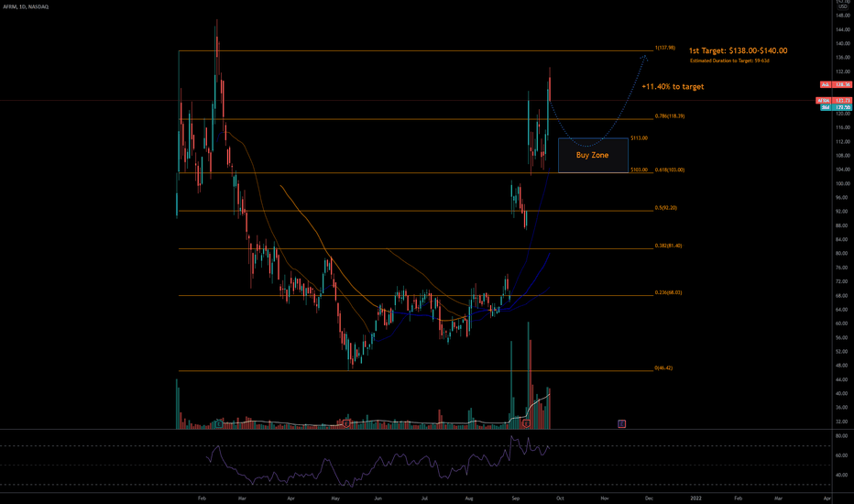The height and width of the screenshot is (504, 854).
Task: Click the Fib 0(46.42) level label
Action: click(663, 367)
